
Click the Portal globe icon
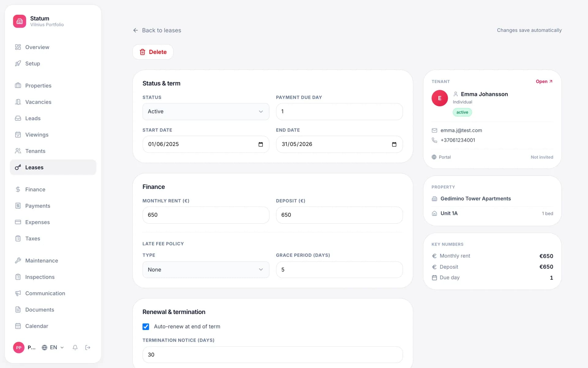click(434, 157)
